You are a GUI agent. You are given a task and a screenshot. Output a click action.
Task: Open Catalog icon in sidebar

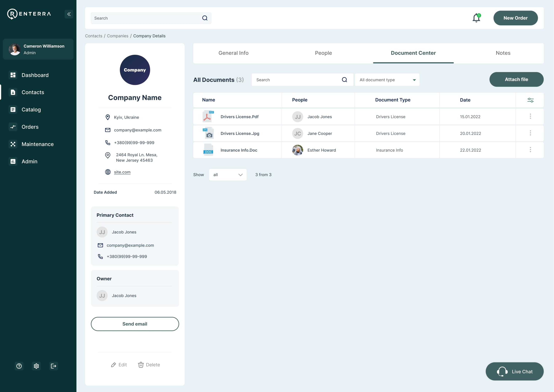click(x=13, y=110)
